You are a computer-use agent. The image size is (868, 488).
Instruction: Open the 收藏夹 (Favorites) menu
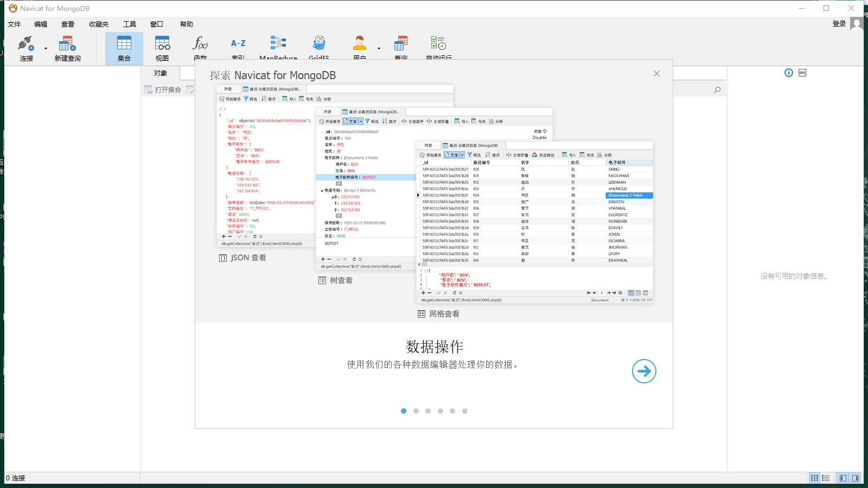(99, 24)
